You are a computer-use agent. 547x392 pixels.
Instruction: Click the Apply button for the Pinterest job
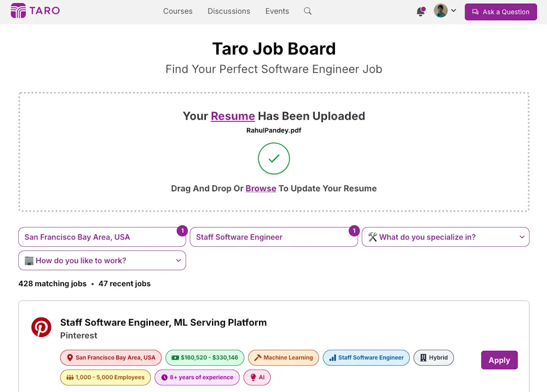[499, 360]
